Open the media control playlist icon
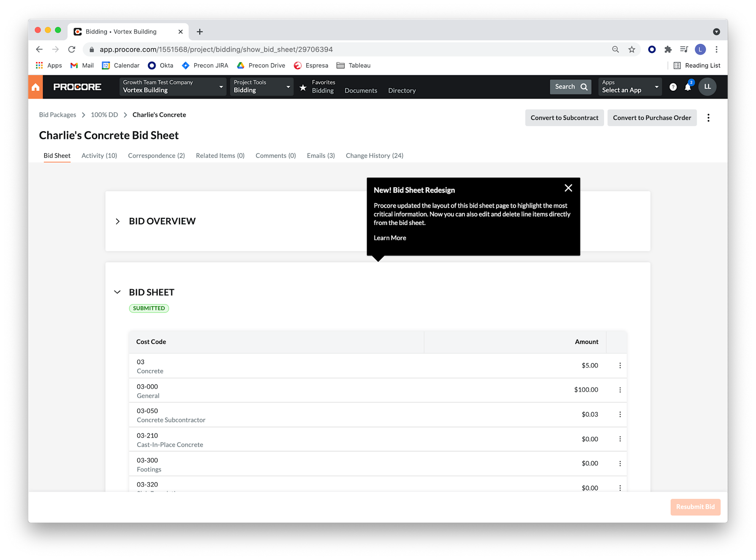756x560 pixels. click(x=684, y=49)
